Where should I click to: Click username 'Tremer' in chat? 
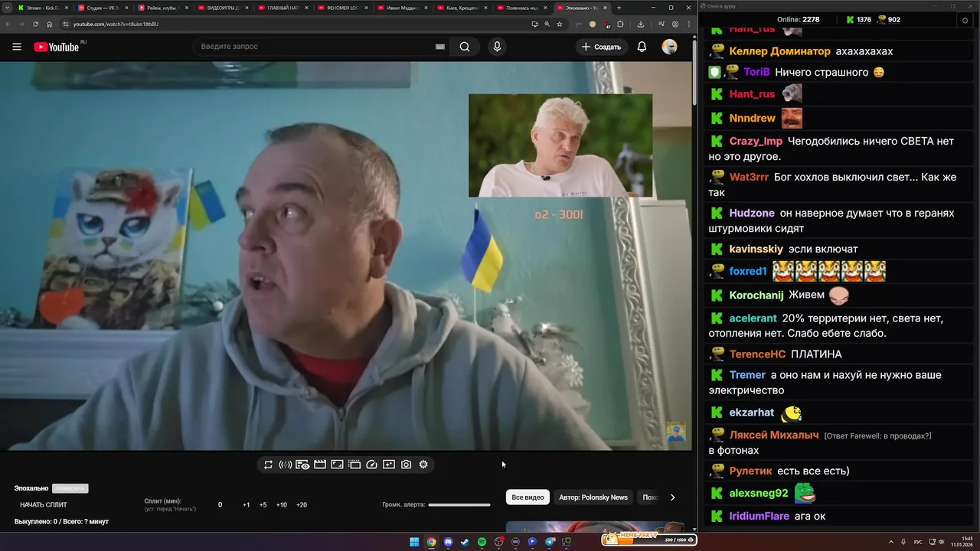747,375
